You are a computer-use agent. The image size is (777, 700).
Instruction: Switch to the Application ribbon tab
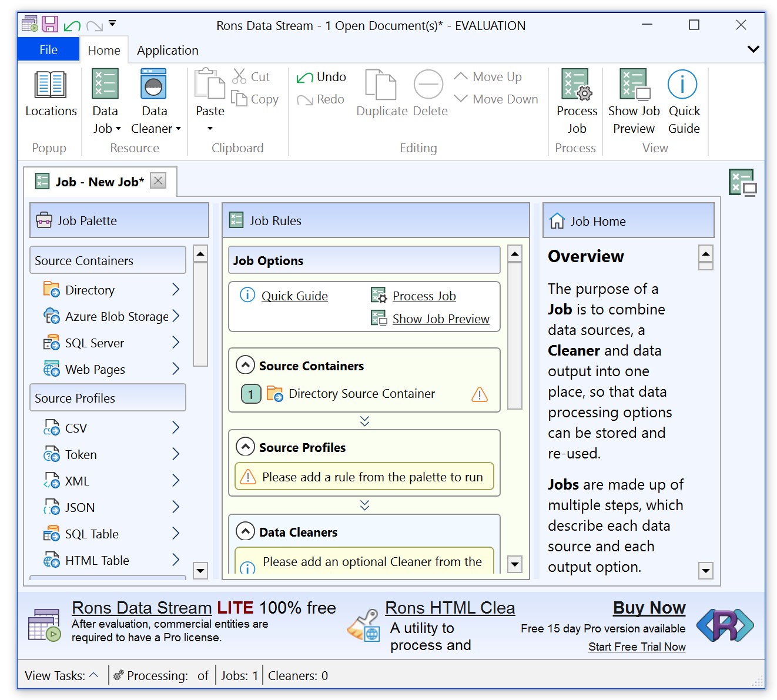168,50
